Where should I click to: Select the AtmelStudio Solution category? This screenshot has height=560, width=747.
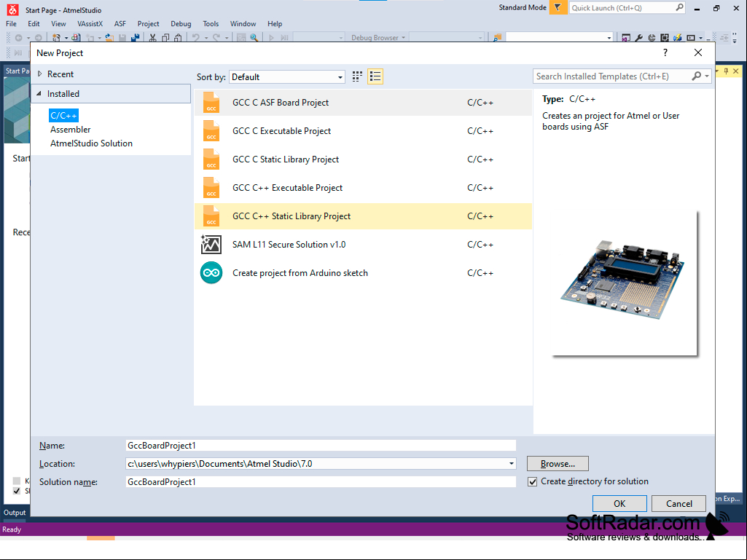92,143
